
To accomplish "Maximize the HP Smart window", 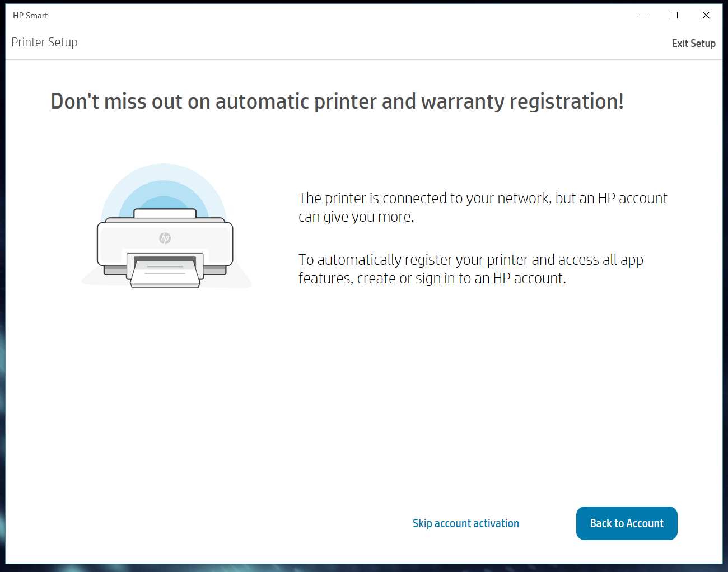I will pyautogui.click(x=674, y=15).
